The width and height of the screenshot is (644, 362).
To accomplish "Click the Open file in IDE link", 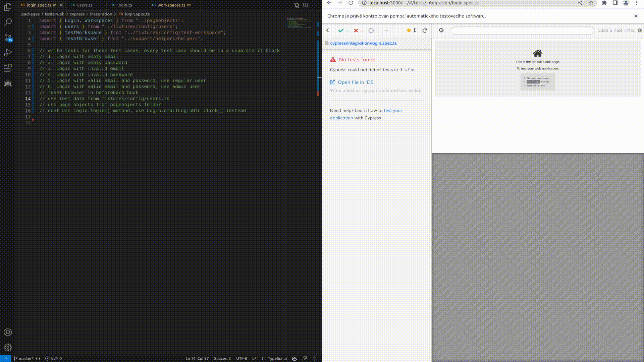I will tap(352, 82).
